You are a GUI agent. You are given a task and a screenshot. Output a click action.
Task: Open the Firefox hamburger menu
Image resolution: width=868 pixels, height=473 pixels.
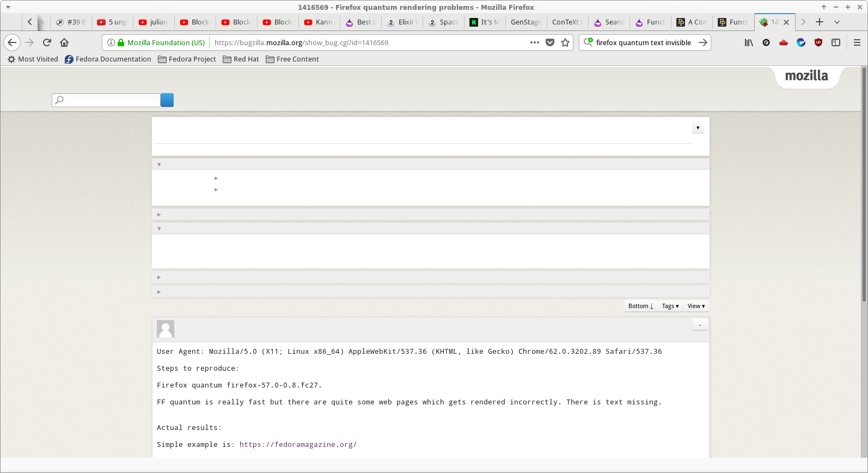click(857, 42)
